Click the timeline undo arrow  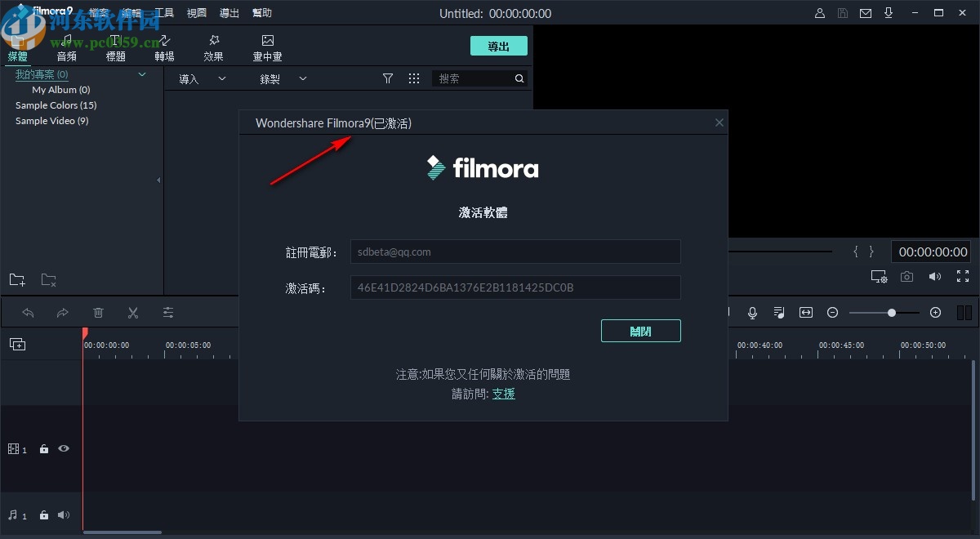point(28,313)
